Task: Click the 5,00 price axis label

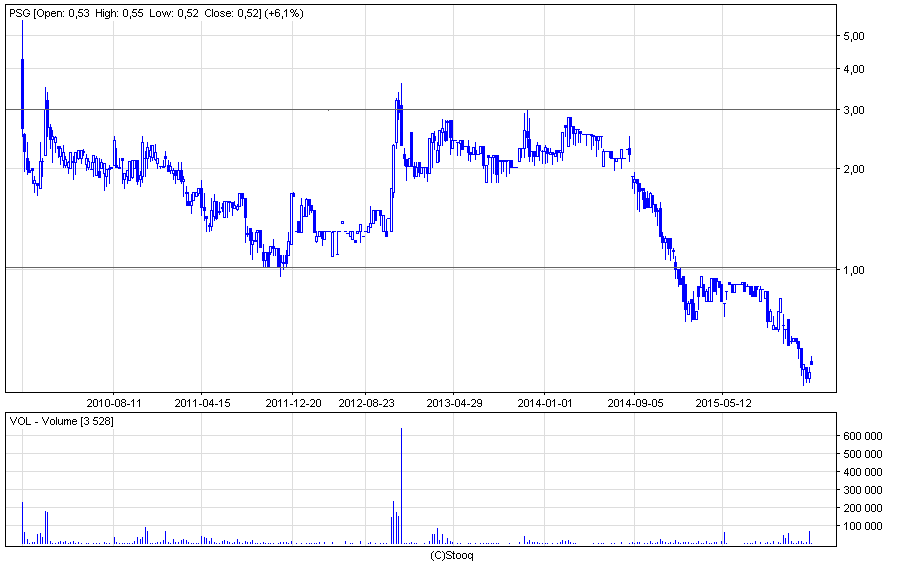Action: 854,36
